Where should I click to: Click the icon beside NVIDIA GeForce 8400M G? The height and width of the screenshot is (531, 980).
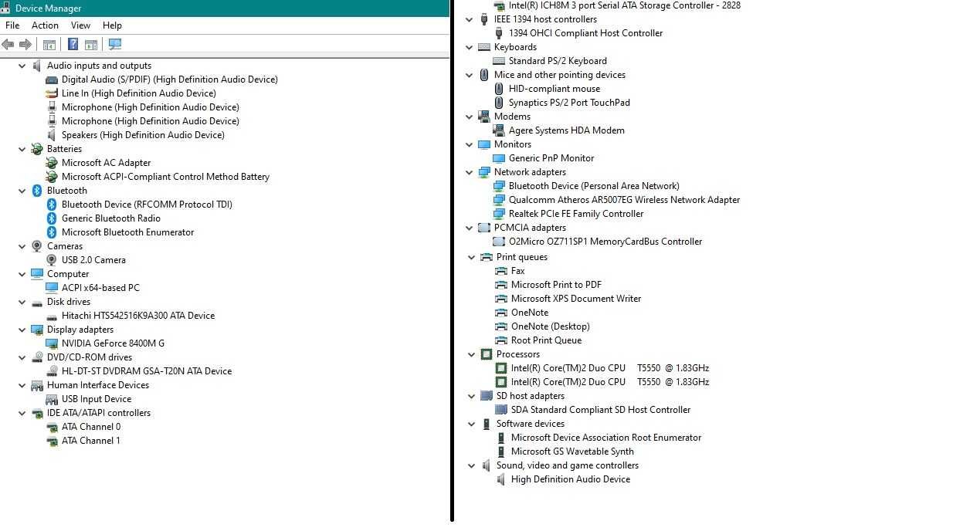52,343
